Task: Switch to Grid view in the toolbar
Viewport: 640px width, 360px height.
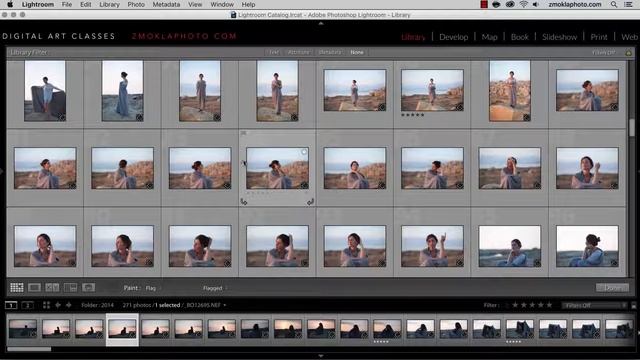Action: [x=17, y=287]
